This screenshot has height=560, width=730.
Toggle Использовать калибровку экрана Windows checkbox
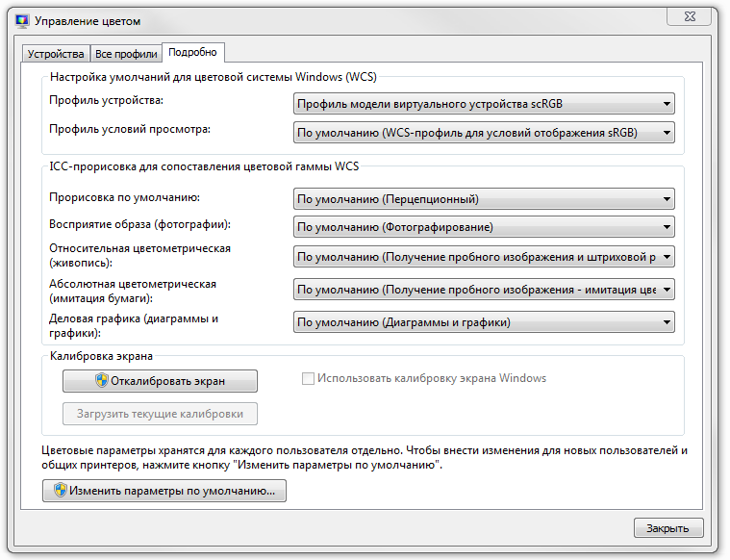(x=309, y=378)
